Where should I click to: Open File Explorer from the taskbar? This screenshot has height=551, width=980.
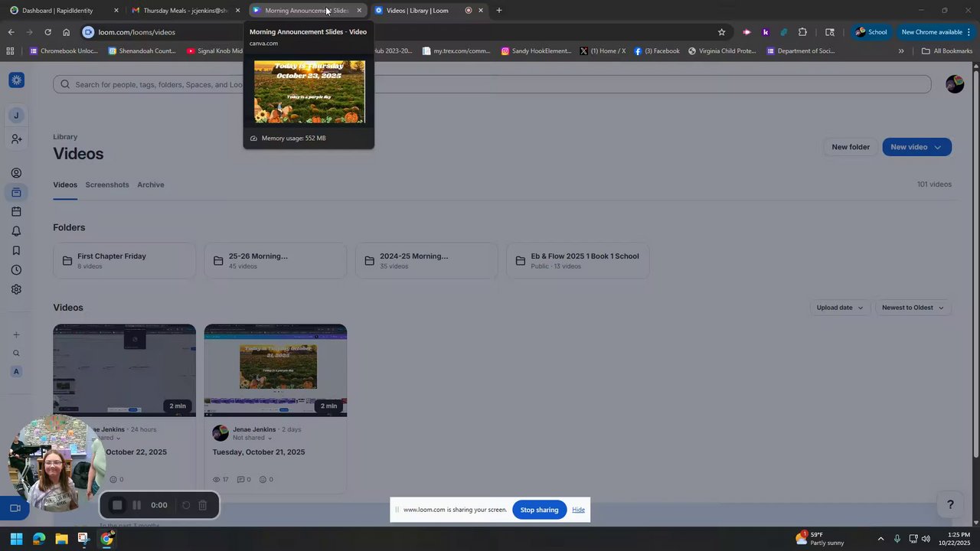click(x=61, y=539)
